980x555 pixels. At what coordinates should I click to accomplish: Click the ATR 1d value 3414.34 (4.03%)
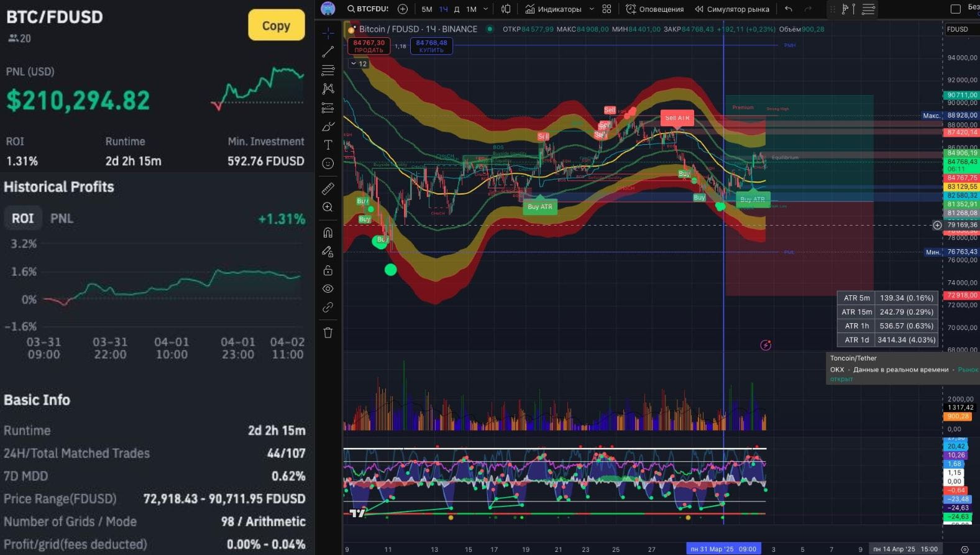coord(906,340)
